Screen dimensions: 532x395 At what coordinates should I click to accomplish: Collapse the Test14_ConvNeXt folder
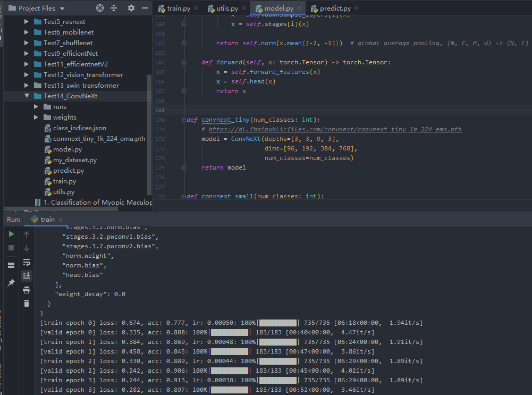click(27, 96)
